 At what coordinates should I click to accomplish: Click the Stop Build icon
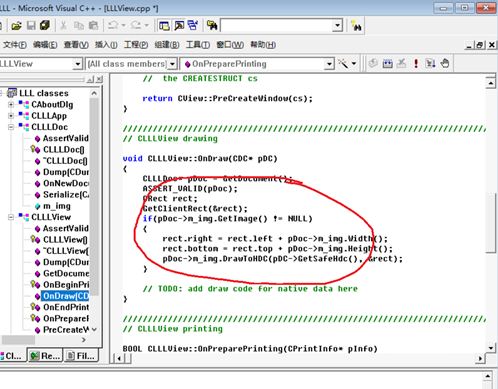pos(402,63)
